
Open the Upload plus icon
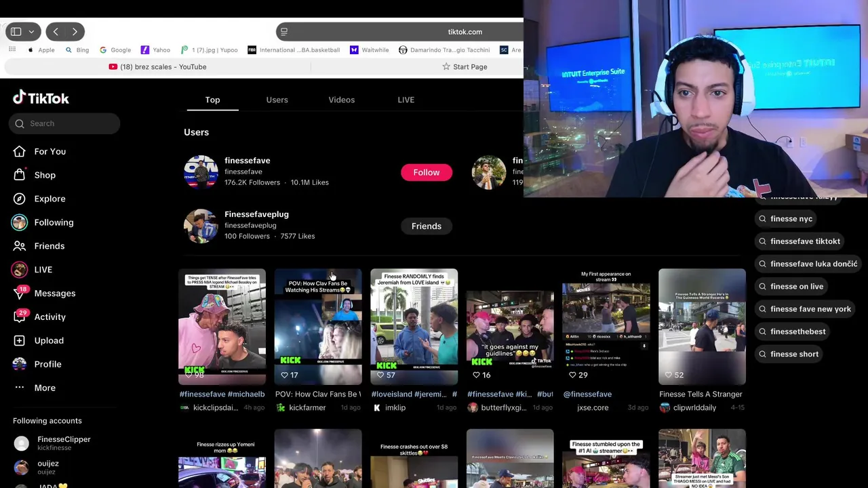click(20, 340)
